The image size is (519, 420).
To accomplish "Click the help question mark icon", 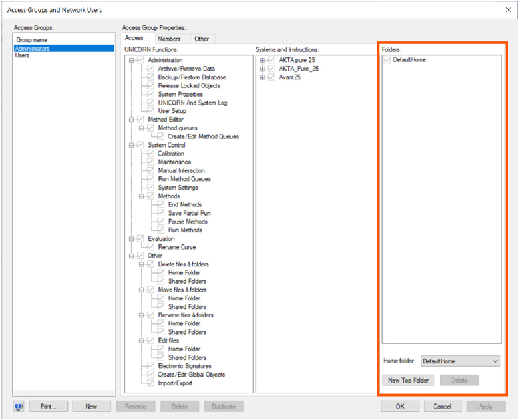I will point(18,406).
